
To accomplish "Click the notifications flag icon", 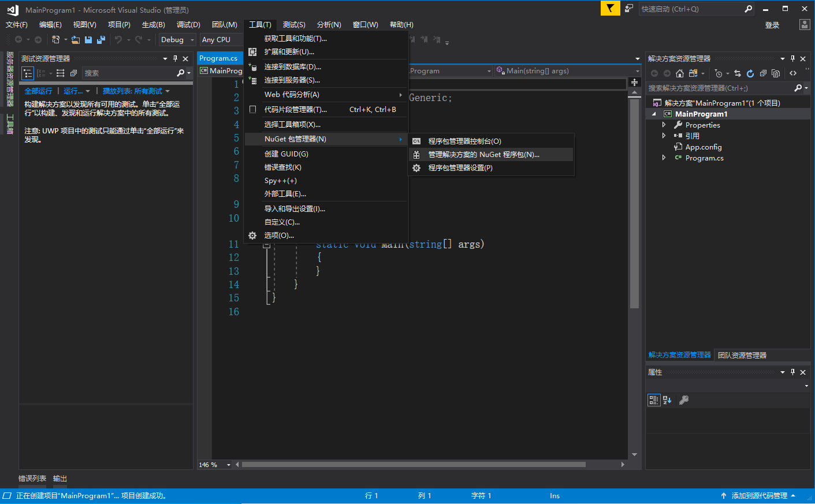I will pyautogui.click(x=610, y=8).
